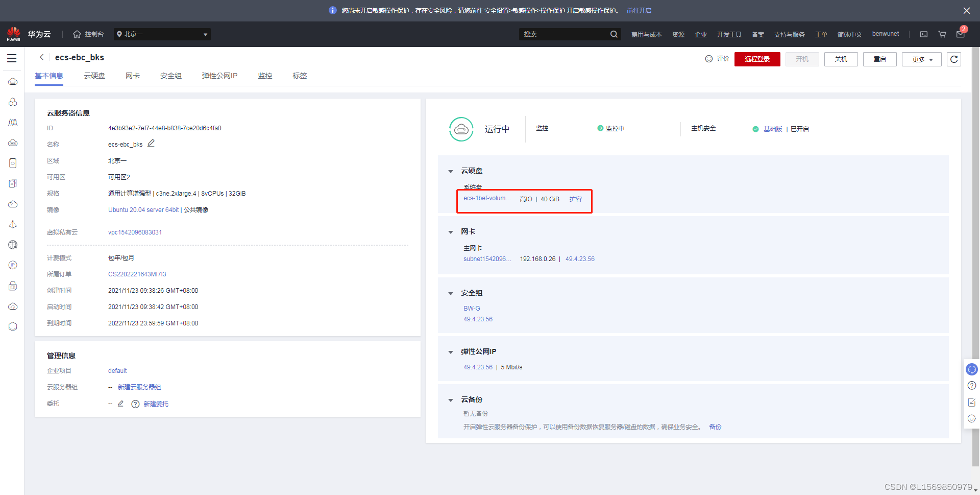Open the BW-G security group link
This screenshot has width=980, height=495.
[x=472, y=309]
